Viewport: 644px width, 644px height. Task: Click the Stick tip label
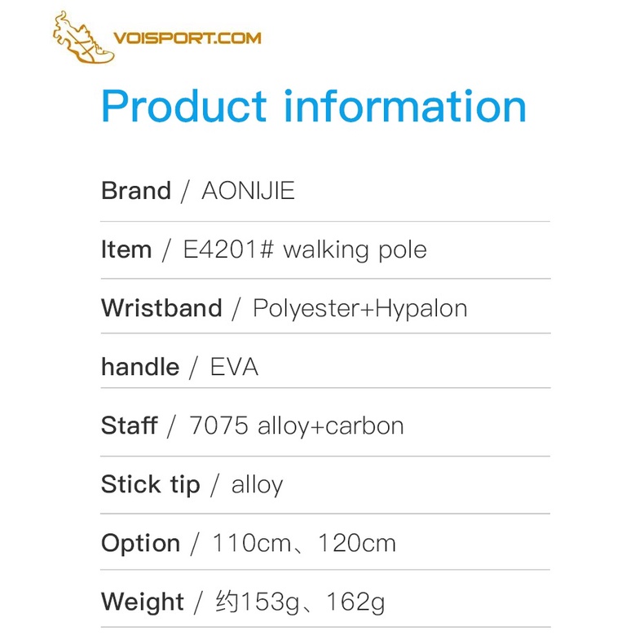pyautogui.click(x=150, y=485)
